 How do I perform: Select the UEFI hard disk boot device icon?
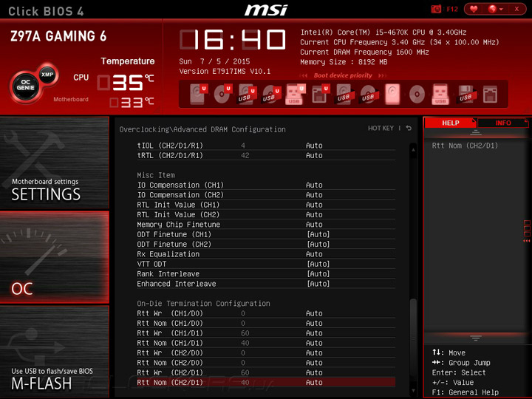click(x=198, y=94)
